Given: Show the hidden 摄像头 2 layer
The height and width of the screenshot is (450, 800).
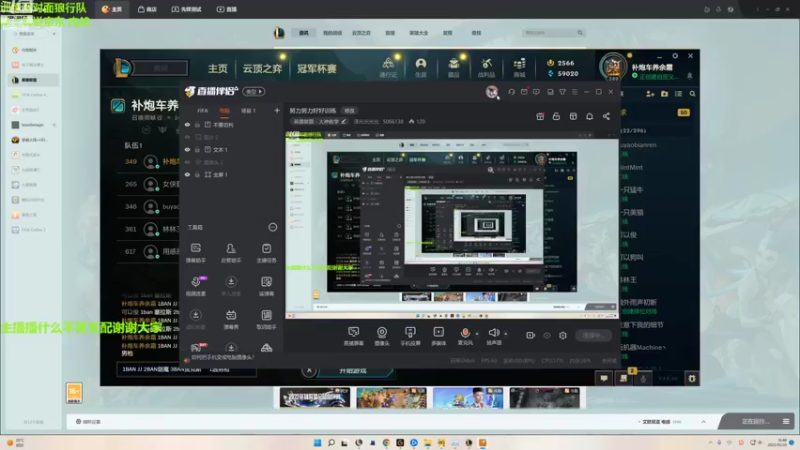Looking at the screenshot, I should point(187,162).
